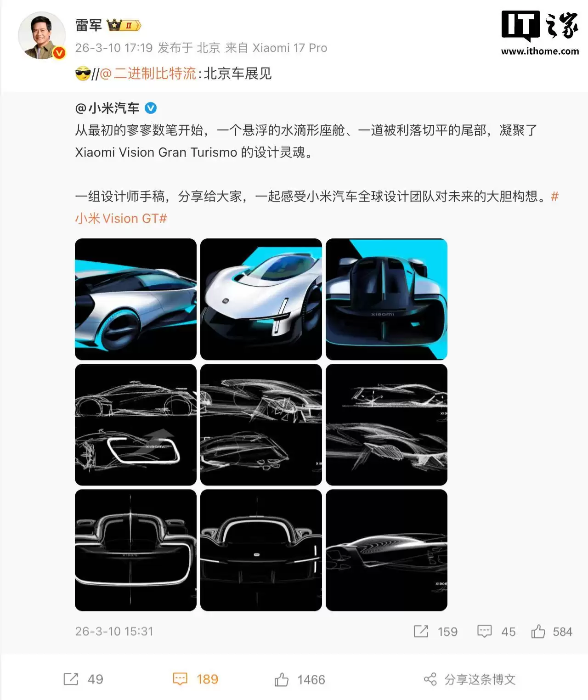Viewport: 588px width, 700px height.
Task: Open Lei Jun's profile avatar
Action: pyautogui.click(x=41, y=36)
